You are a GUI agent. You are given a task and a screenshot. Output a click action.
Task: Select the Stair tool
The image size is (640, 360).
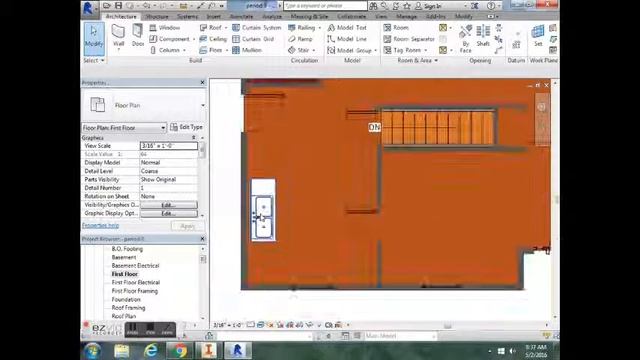pos(299,50)
